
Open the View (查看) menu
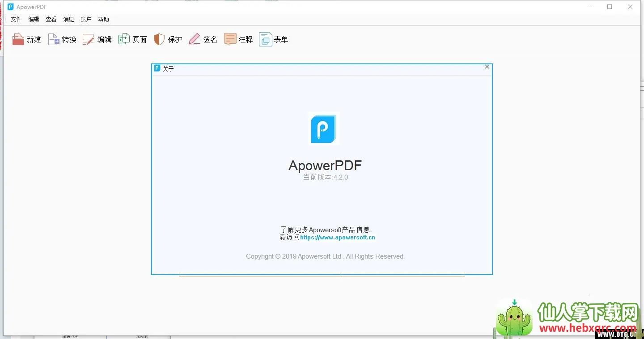pos(51,19)
